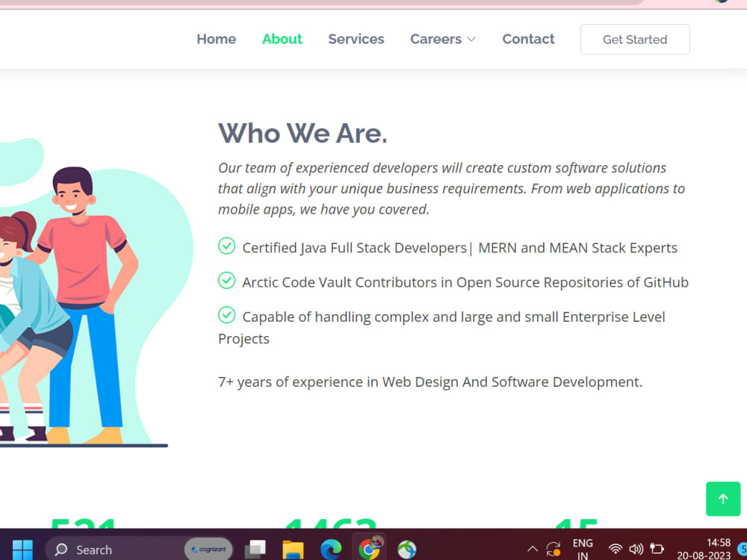The image size is (747, 560).
Task: Open Wi-Fi network settings icon
Action: click(616, 549)
